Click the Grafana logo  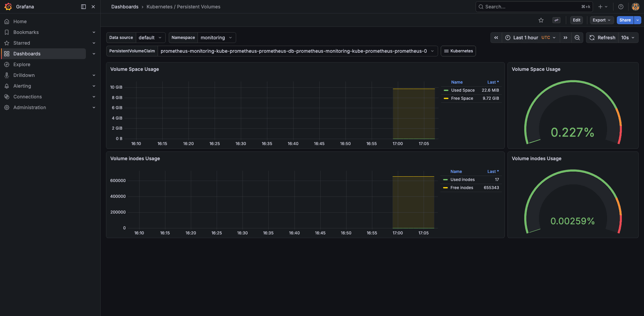(8, 6)
